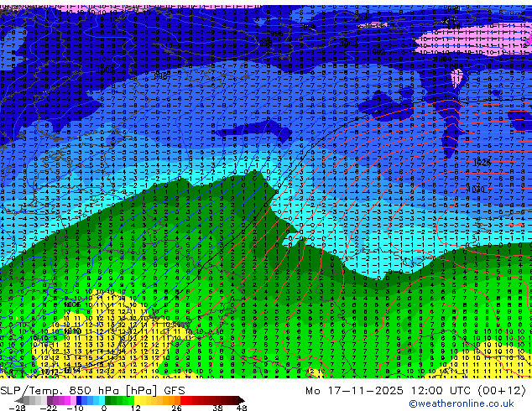Click the '-22' label on the color scale

tap(49, 408)
